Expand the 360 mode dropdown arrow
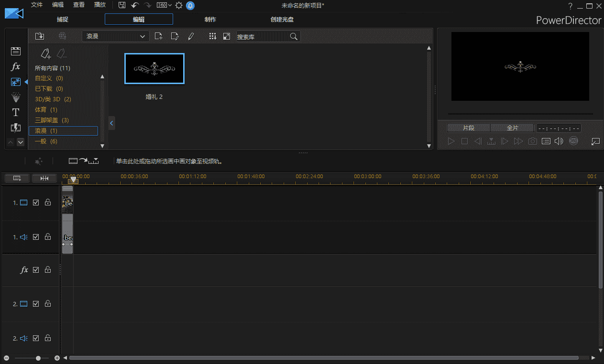The height and width of the screenshot is (364, 604). click(170, 5)
